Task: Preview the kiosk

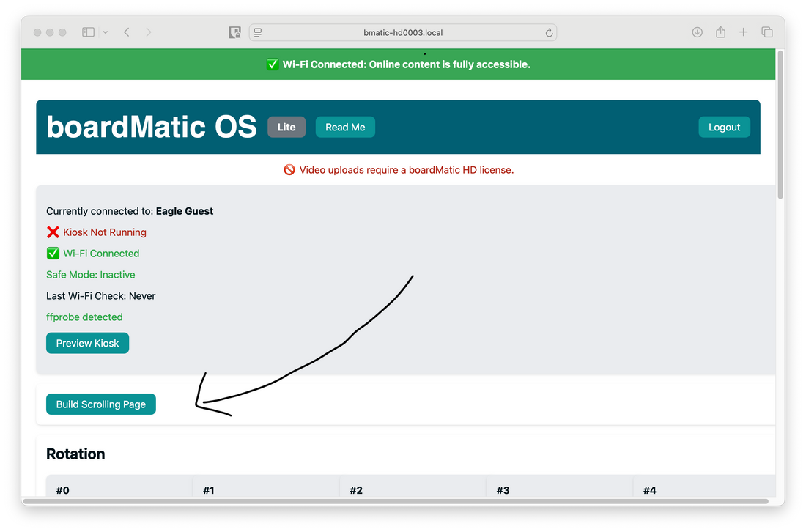Action: 87,343
